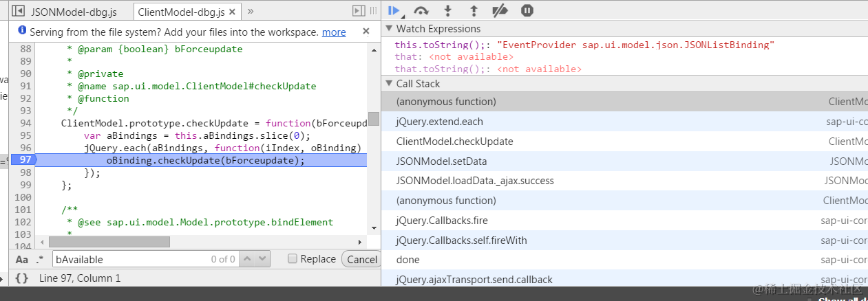The height and width of the screenshot is (301, 868).
Task: Select that.toString() watch expression
Action: tap(488, 69)
